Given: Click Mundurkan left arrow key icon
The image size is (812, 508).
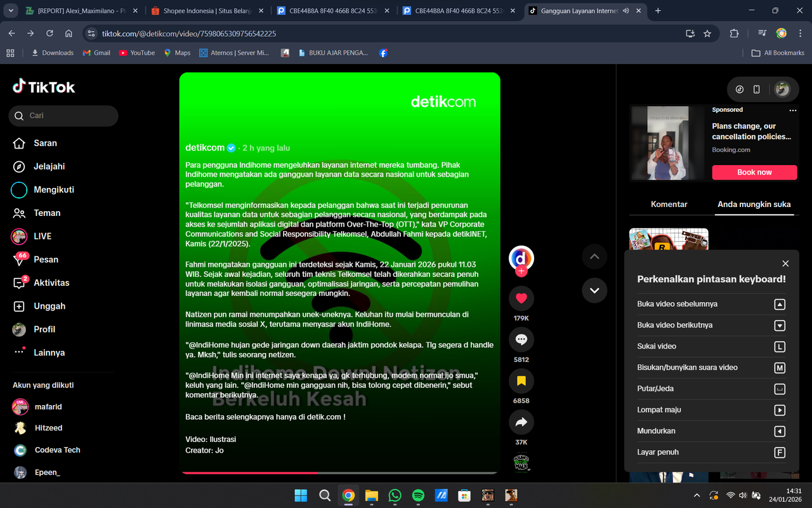Looking at the screenshot, I should pos(780,431).
